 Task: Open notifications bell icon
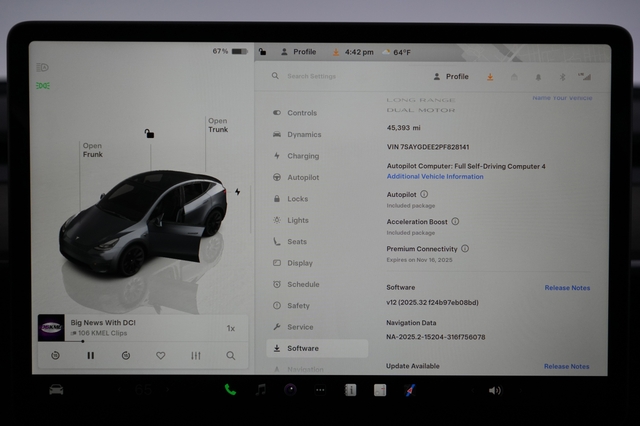tap(538, 77)
